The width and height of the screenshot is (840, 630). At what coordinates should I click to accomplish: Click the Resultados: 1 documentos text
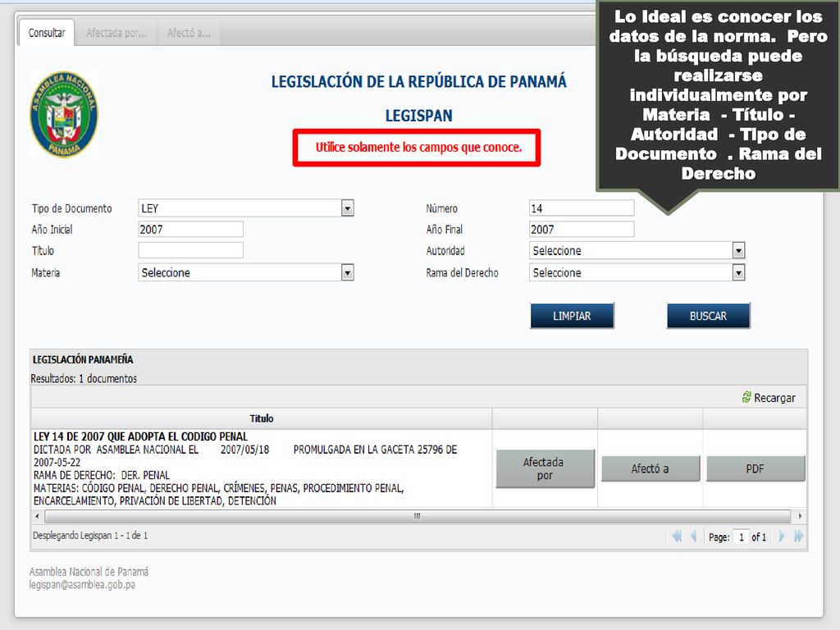[84, 378]
